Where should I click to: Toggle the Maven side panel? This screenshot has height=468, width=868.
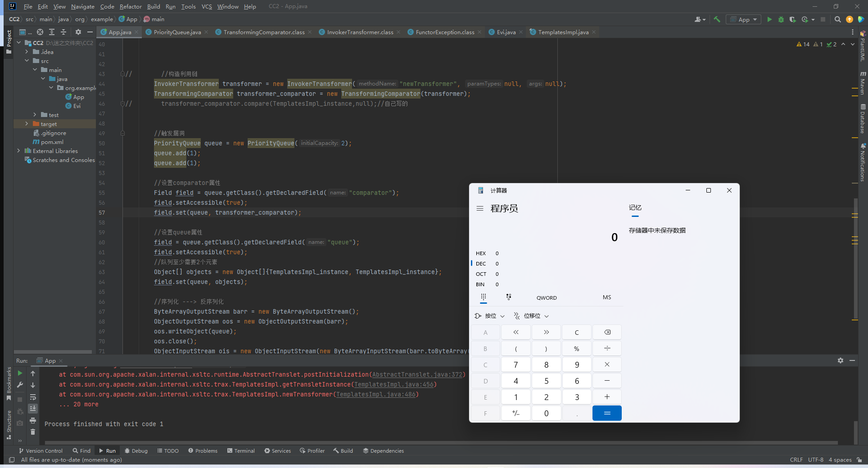pos(863,83)
